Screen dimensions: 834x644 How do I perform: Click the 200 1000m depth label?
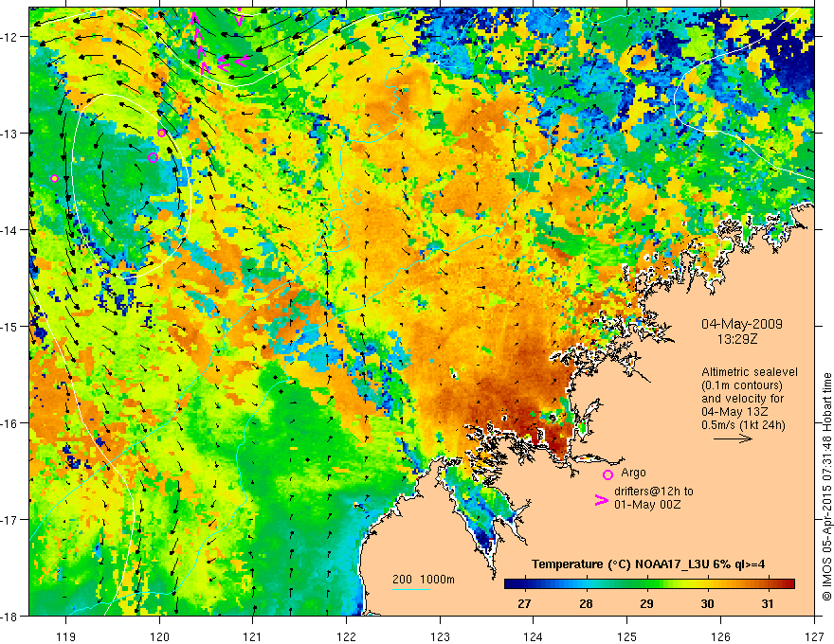point(424,580)
